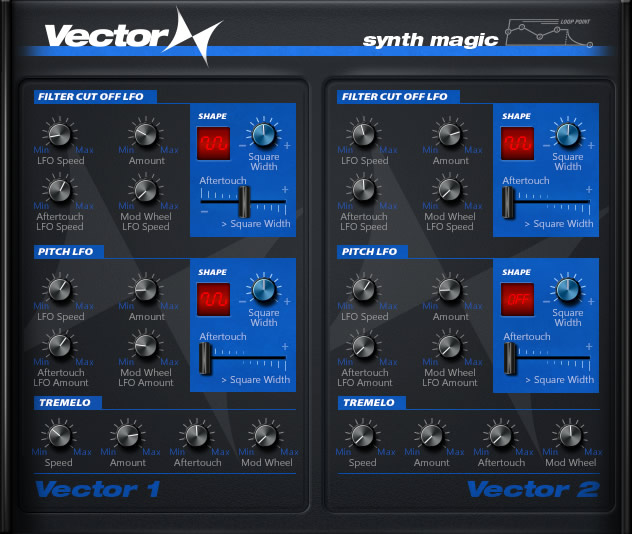Click Vector 1 'TREMELO' section header
The height and width of the screenshot is (534, 632).
point(68,402)
